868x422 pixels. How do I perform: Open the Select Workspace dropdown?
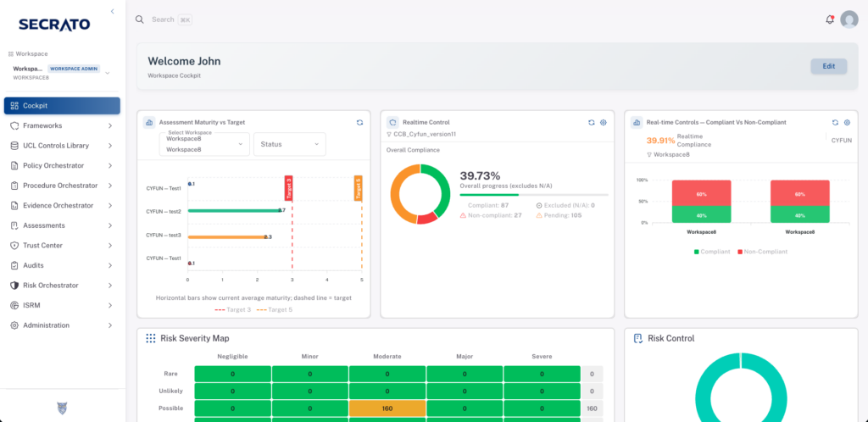(x=204, y=144)
